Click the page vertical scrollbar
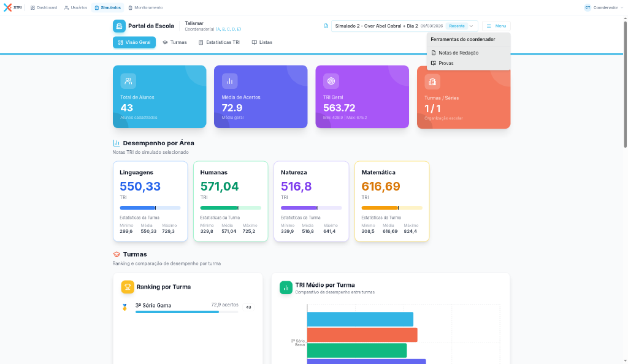The height and width of the screenshot is (364, 628). tap(625, 84)
